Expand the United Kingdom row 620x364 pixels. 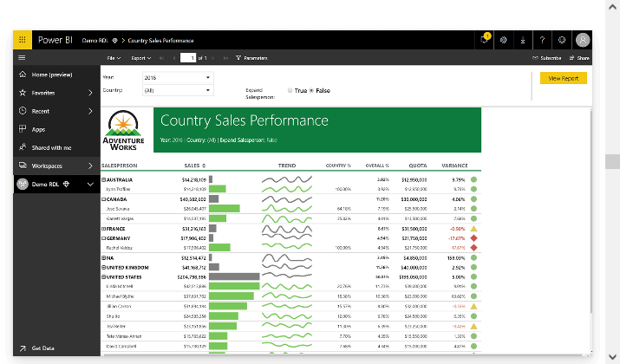tap(103, 268)
